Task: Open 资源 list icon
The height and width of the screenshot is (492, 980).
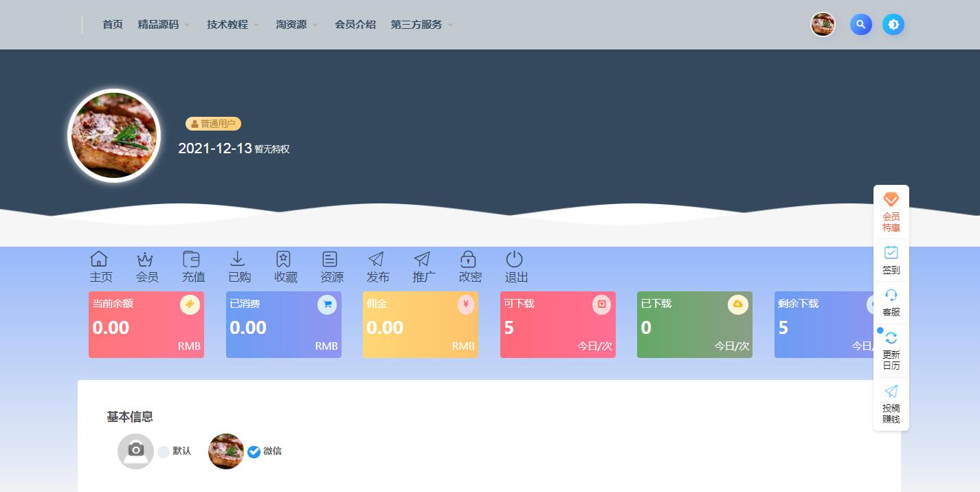Action: pos(330,259)
